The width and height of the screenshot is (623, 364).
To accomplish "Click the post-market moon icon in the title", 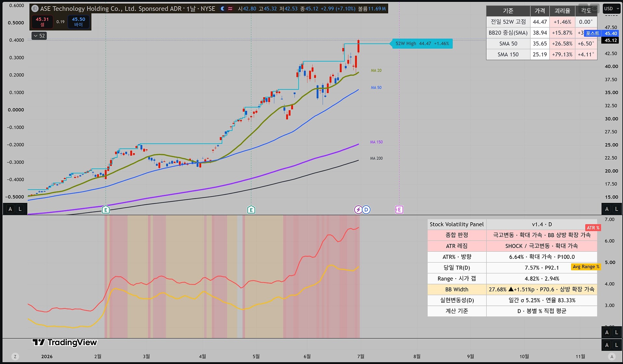I will tap(223, 9).
